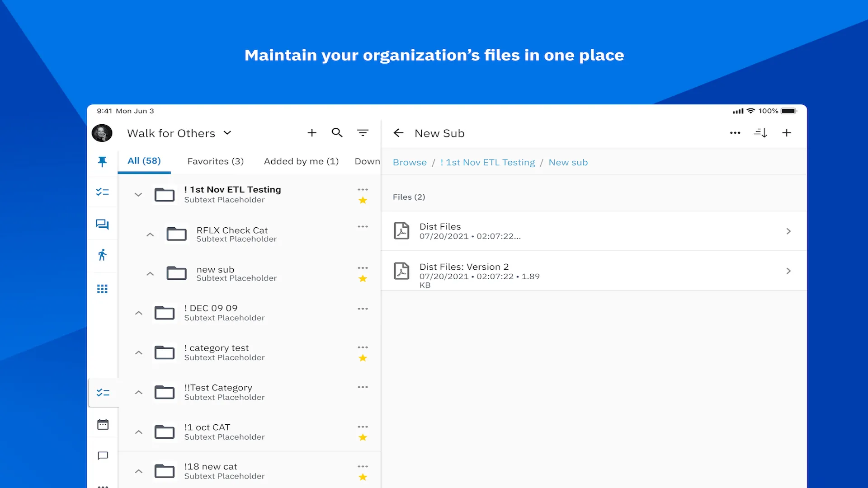Collapse the !1st Nov ETL Testing folder
The height and width of the screenshot is (488, 868).
137,194
